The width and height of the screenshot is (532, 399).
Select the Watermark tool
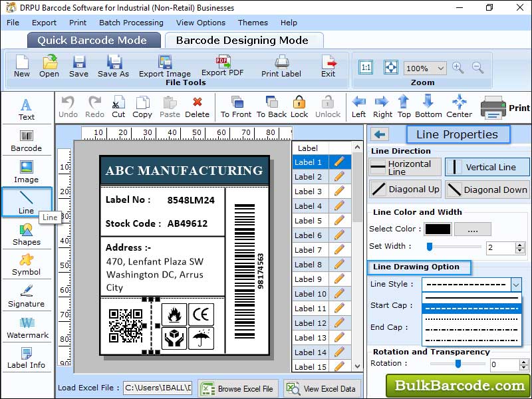(27, 326)
